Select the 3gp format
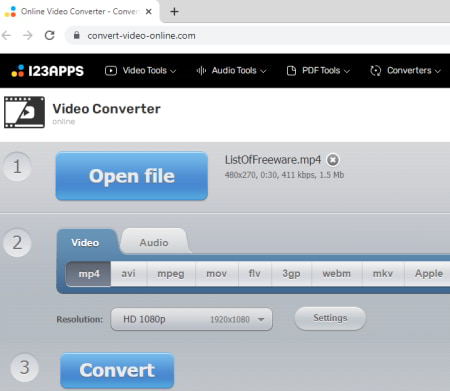Viewport: 450px width, 391px height. tap(291, 274)
